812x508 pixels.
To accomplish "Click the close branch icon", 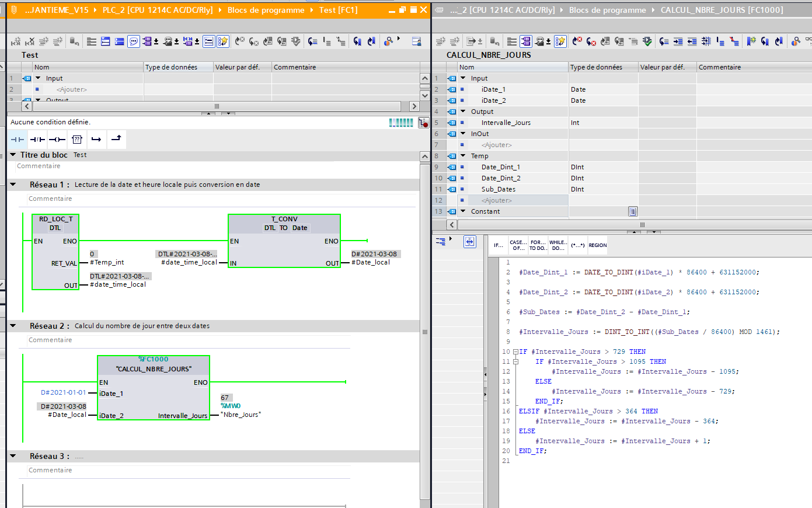I will [116, 139].
